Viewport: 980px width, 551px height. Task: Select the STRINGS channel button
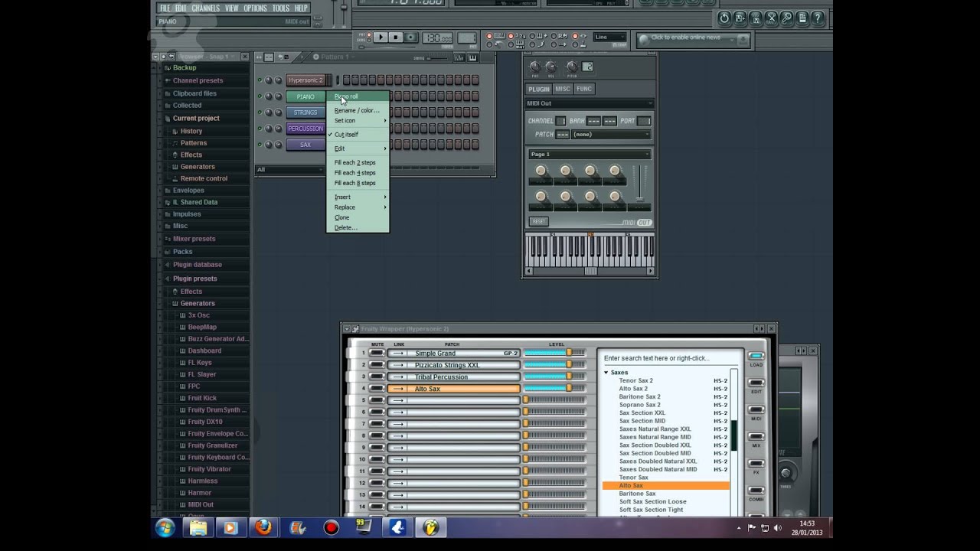pos(305,112)
